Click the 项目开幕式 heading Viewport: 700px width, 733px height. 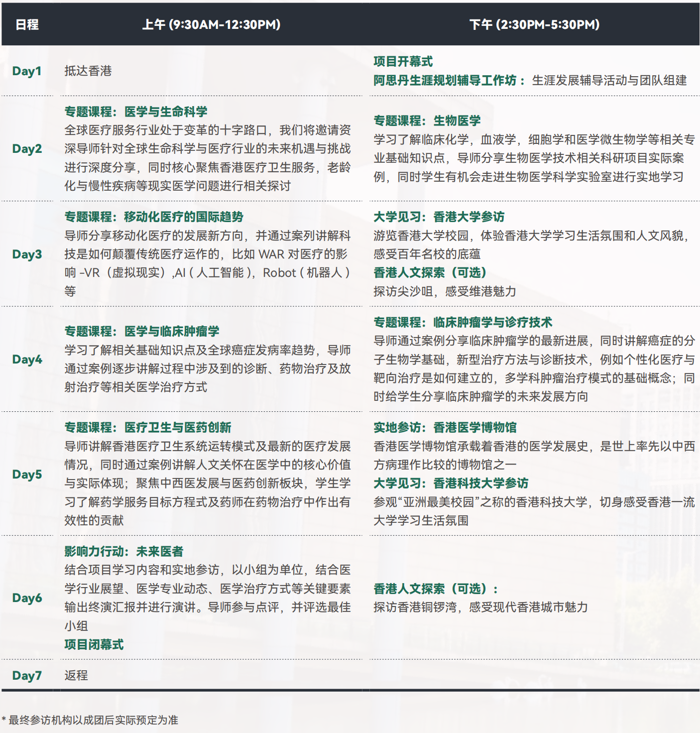tap(403, 61)
